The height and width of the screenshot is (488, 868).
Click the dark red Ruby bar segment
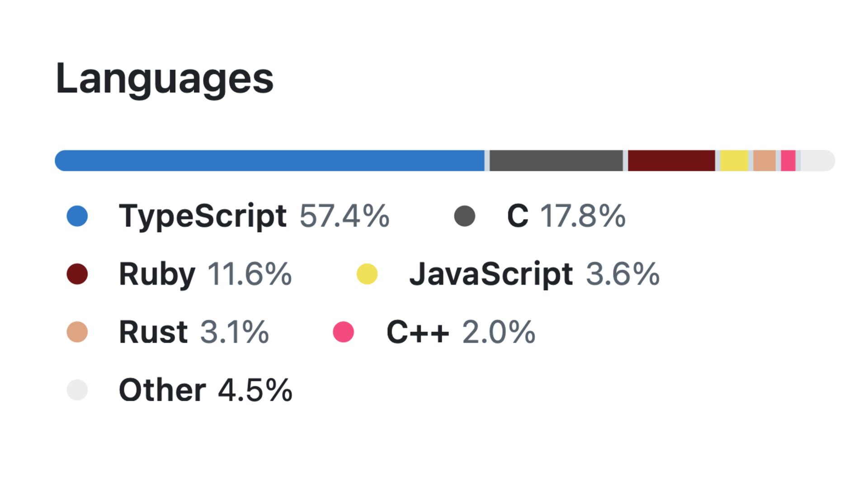pos(671,161)
